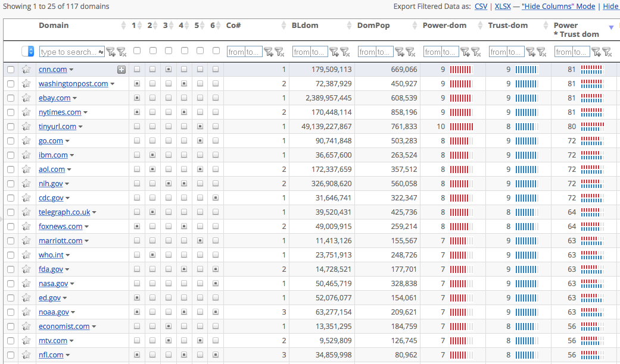Viewport: 620px width, 364px height.
Task: Tick the row checkbox for ebay.com
Action: click(x=11, y=98)
